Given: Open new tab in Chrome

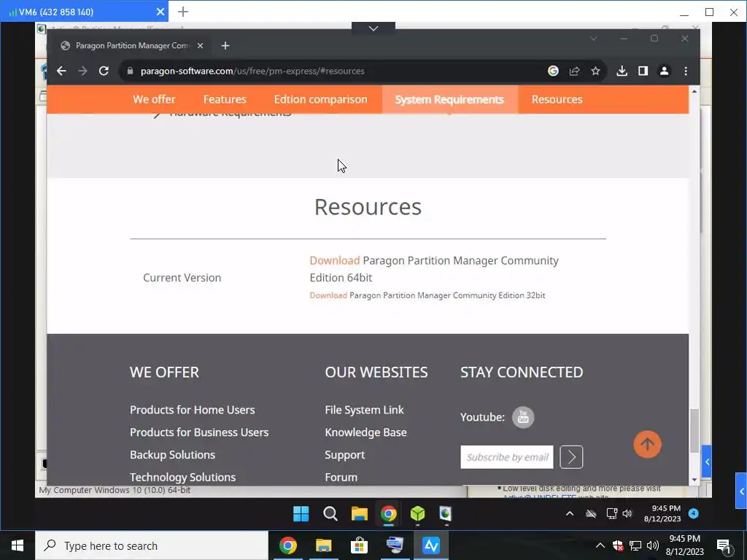Looking at the screenshot, I should click(x=225, y=46).
